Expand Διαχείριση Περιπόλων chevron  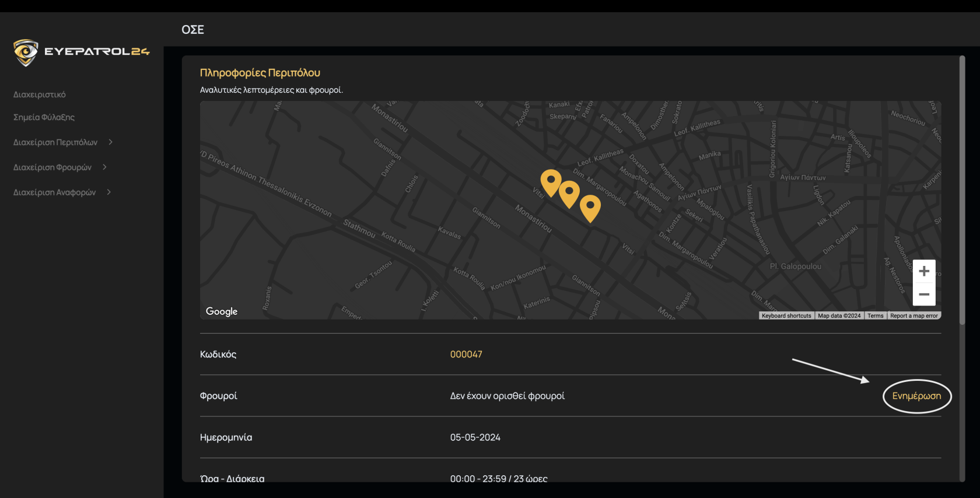pyautogui.click(x=110, y=142)
